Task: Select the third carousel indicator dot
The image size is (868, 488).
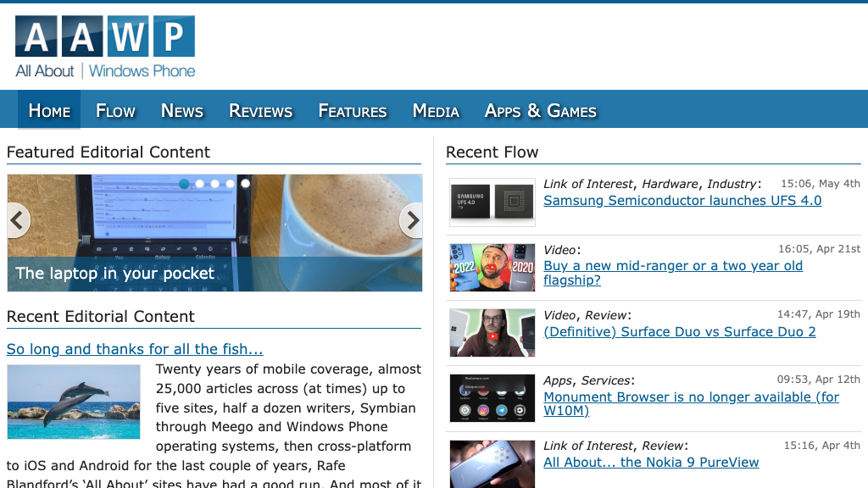Action: [214, 183]
